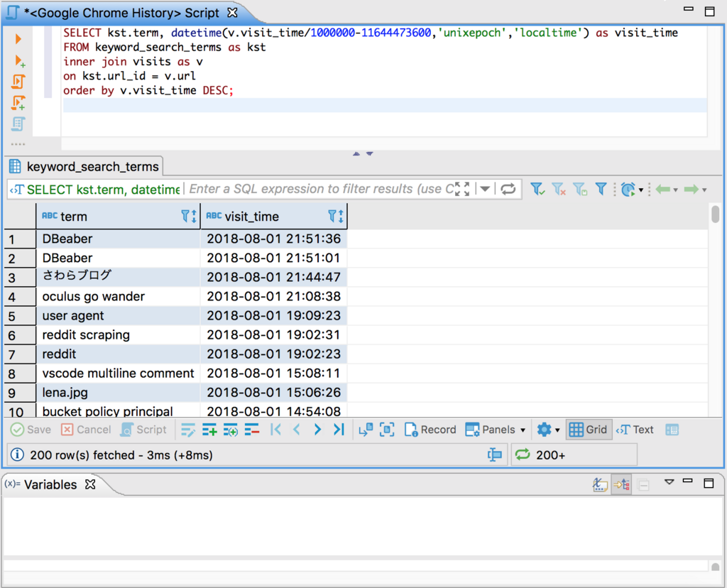Open the auto-refresh dropdown arrow
The image size is (727, 588).
(641, 190)
